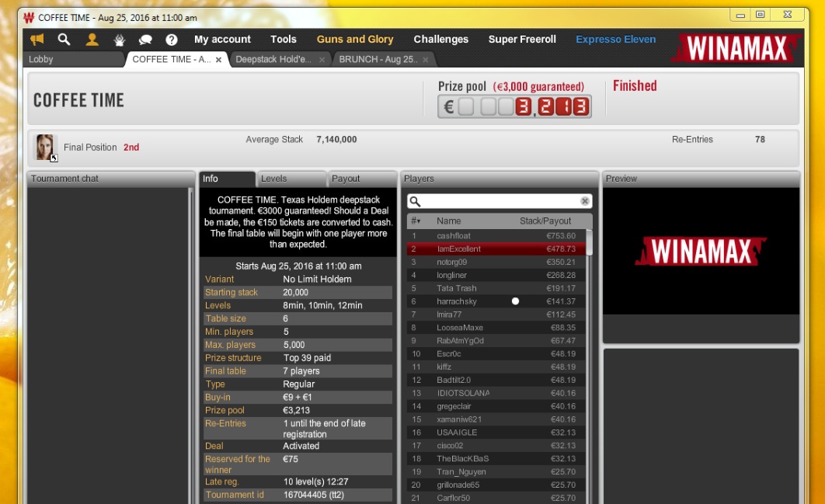Clear the player search field
825x504 pixels.
(584, 201)
